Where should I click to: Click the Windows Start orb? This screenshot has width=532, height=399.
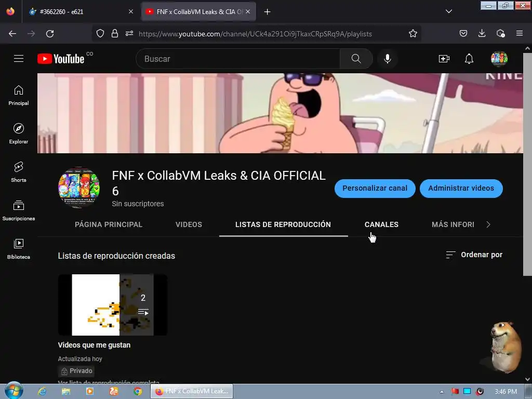(x=14, y=391)
